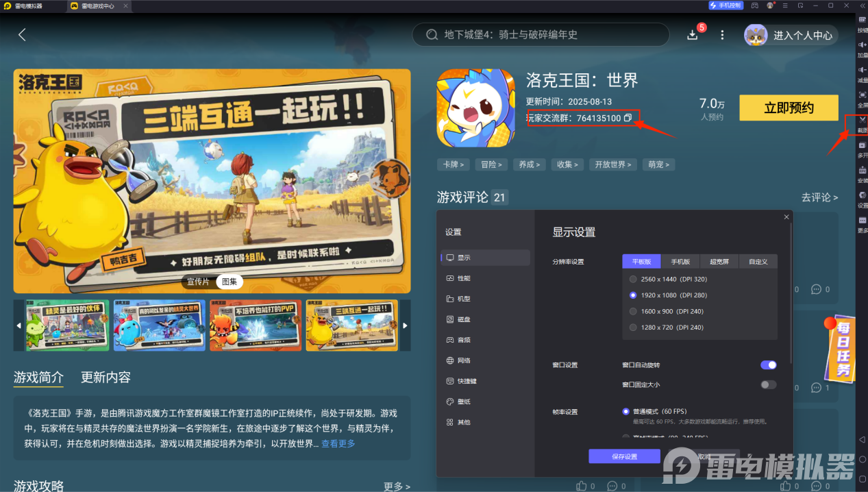Switch to the 宣传片 media tab
868x492 pixels.
(x=199, y=282)
